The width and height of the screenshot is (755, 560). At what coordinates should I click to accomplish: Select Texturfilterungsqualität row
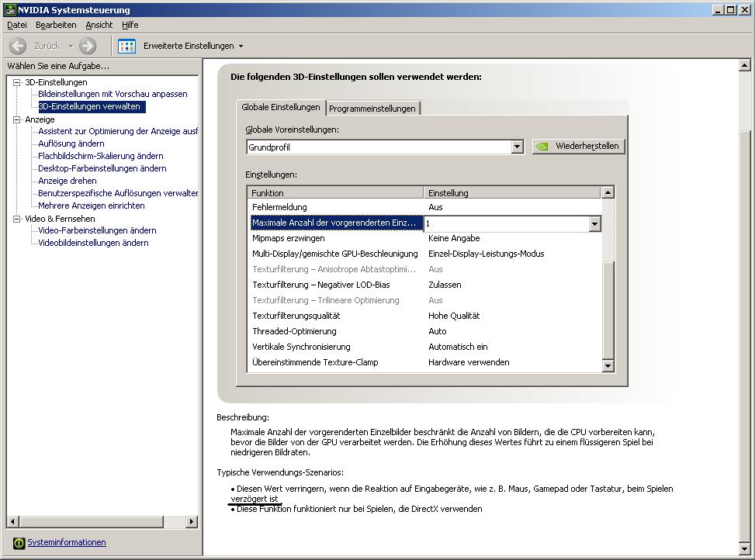[424, 316]
